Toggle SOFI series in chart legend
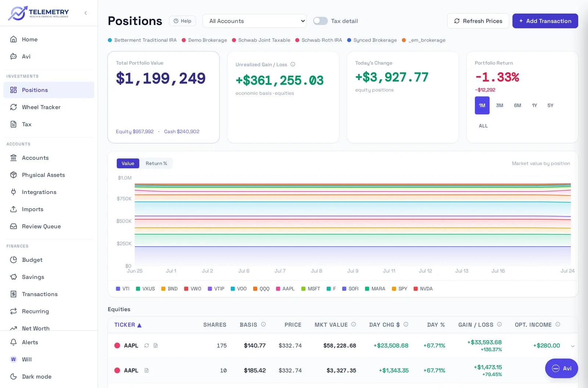 click(350, 289)
